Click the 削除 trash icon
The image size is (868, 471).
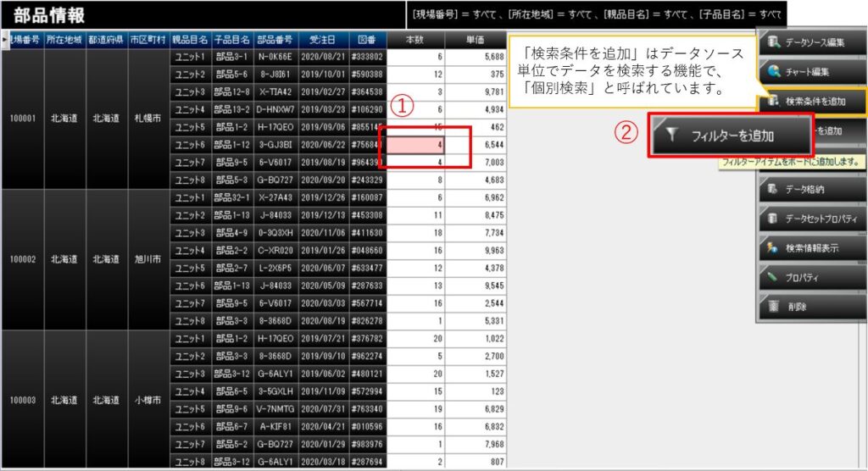773,306
